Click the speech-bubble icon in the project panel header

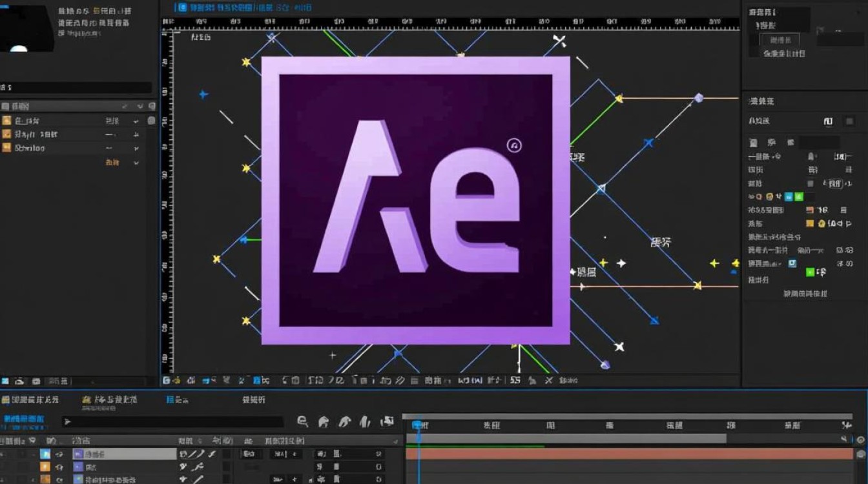152,106
